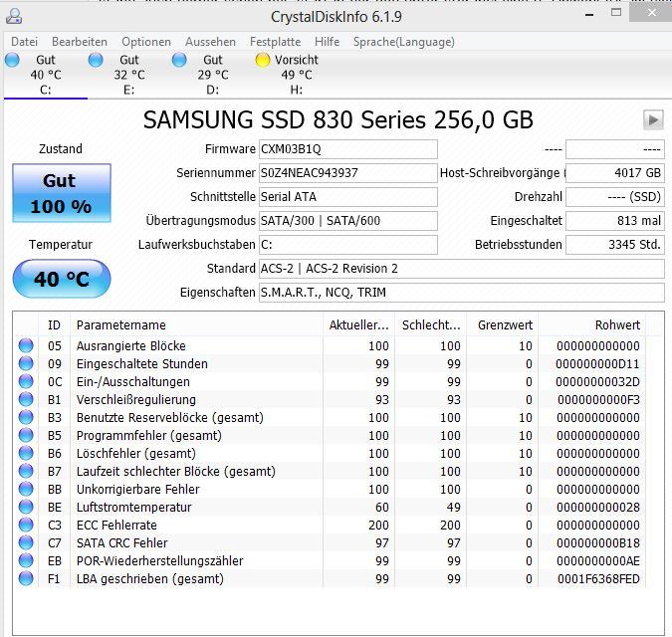Click status orb of Laufzeit schlechter Blöcke row
Viewport: 672px width, 637px height.
26,471
